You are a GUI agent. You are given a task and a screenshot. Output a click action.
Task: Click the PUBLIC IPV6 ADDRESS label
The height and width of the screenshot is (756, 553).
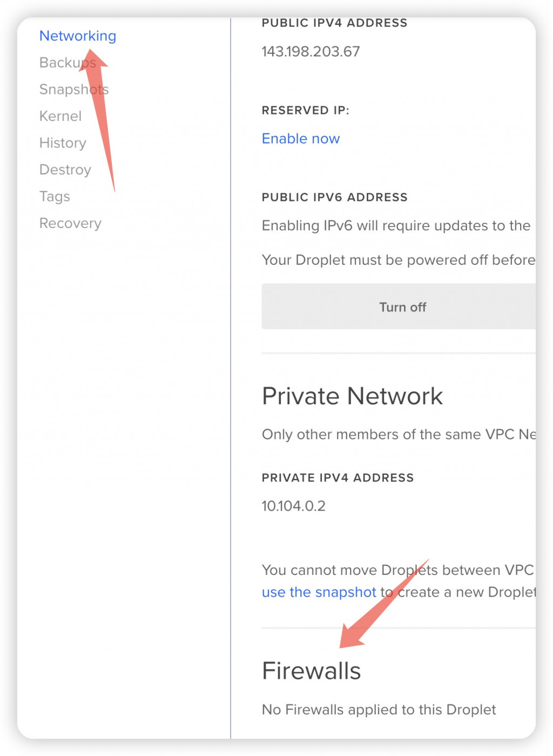click(x=335, y=197)
